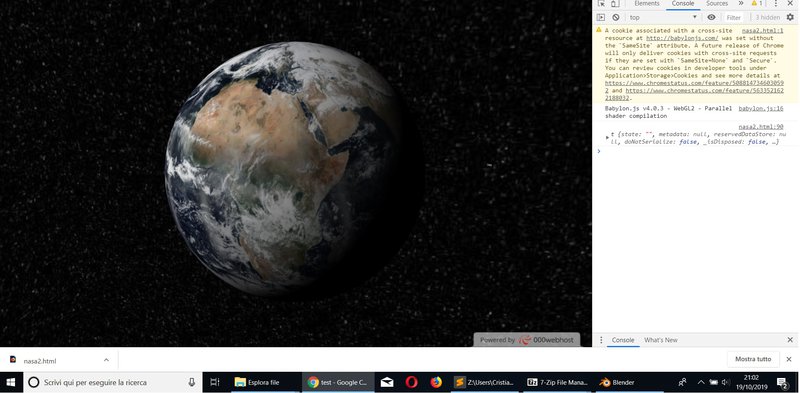
Task: Select the Console tab at top
Action: click(x=683, y=4)
